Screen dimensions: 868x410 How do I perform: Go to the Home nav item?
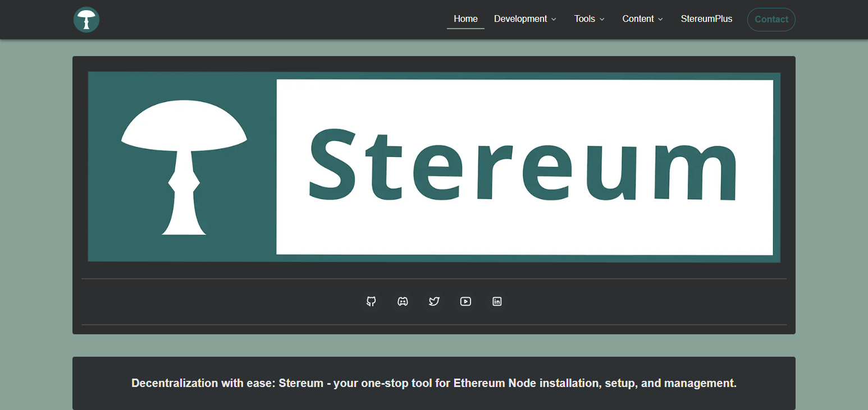coord(465,19)
